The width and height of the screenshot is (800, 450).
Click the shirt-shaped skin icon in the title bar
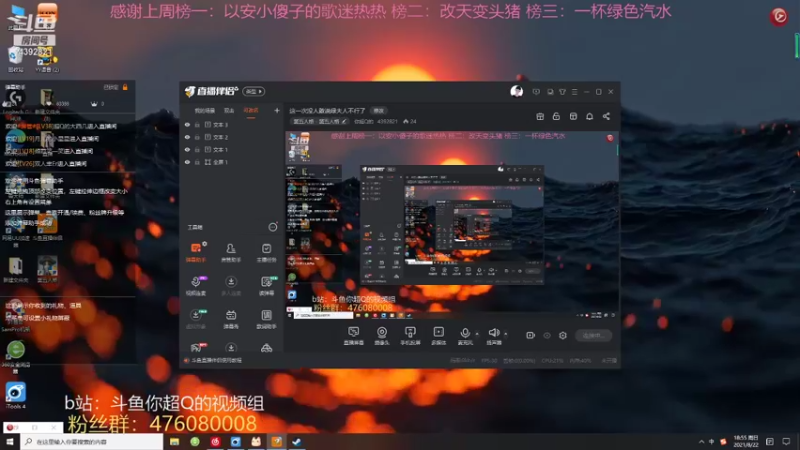tap(562, 92)
